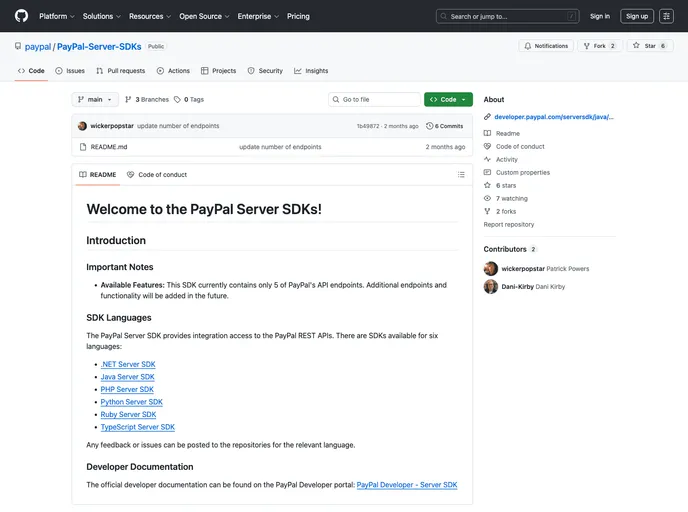Expand the Platform menu

(57, 16)
